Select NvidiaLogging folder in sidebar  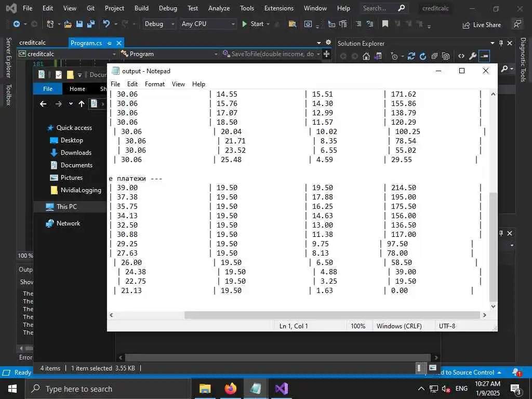[81, 190]
